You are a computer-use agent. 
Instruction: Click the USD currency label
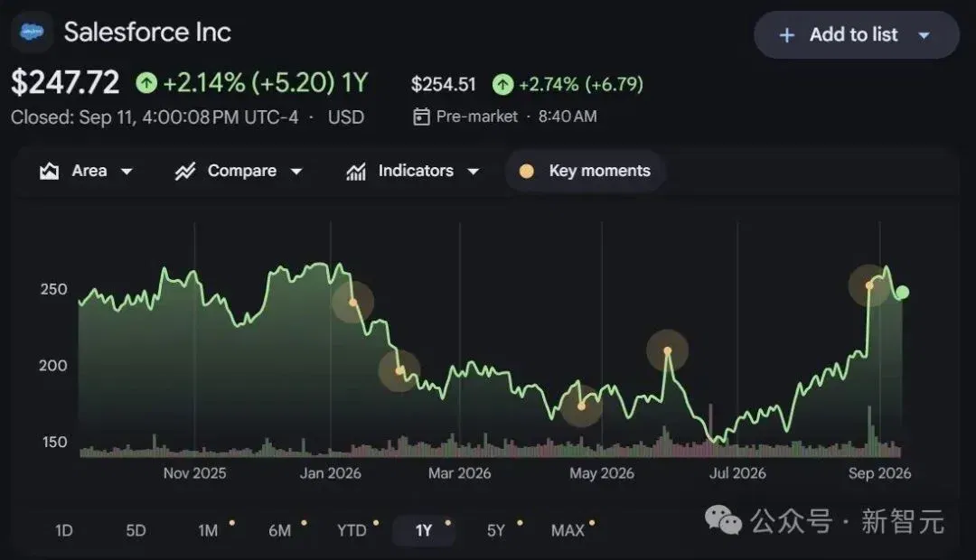coord(346,117)
